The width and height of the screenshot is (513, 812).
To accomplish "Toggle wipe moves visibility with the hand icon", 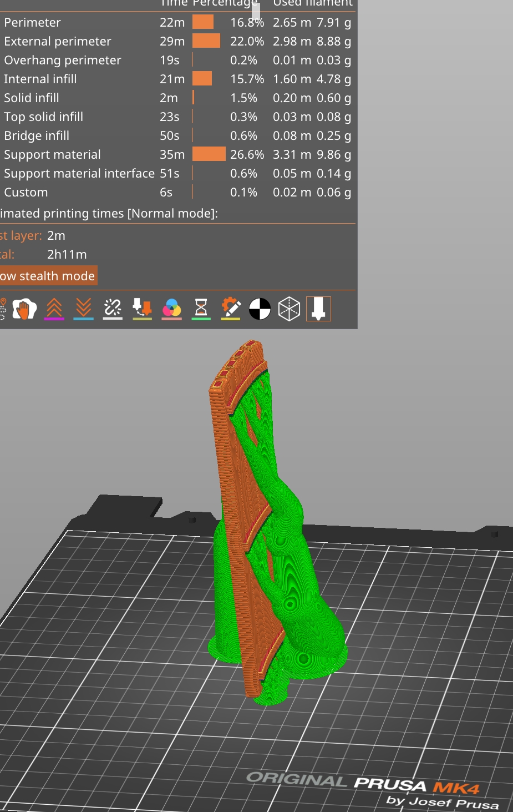I will click(x=24, y=309).
